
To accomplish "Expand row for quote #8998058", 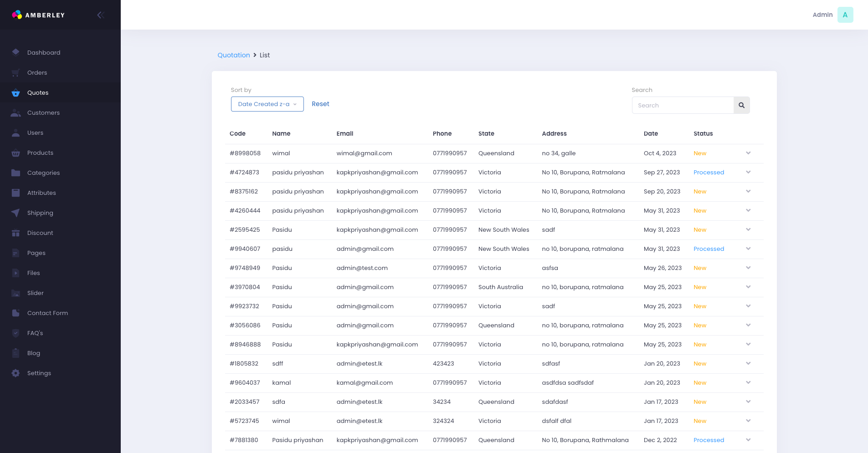I will (x=748, y=153).
